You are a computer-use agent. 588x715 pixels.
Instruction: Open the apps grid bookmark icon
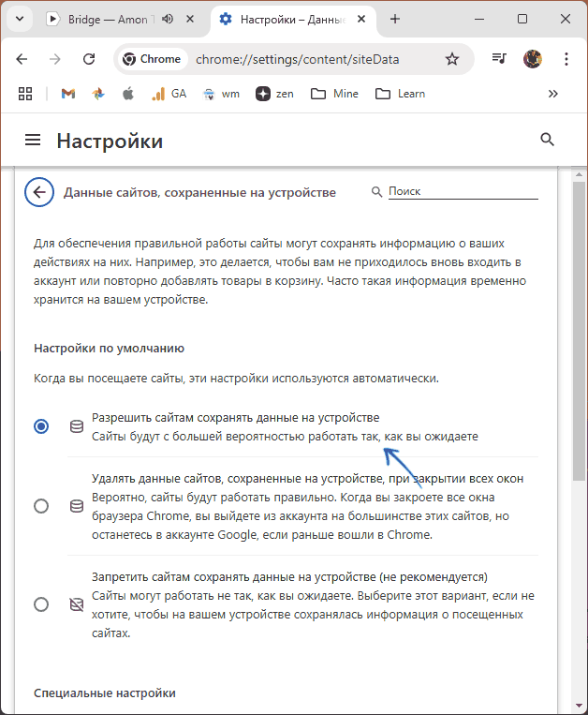pyautogui.click(x=25, y=94)
